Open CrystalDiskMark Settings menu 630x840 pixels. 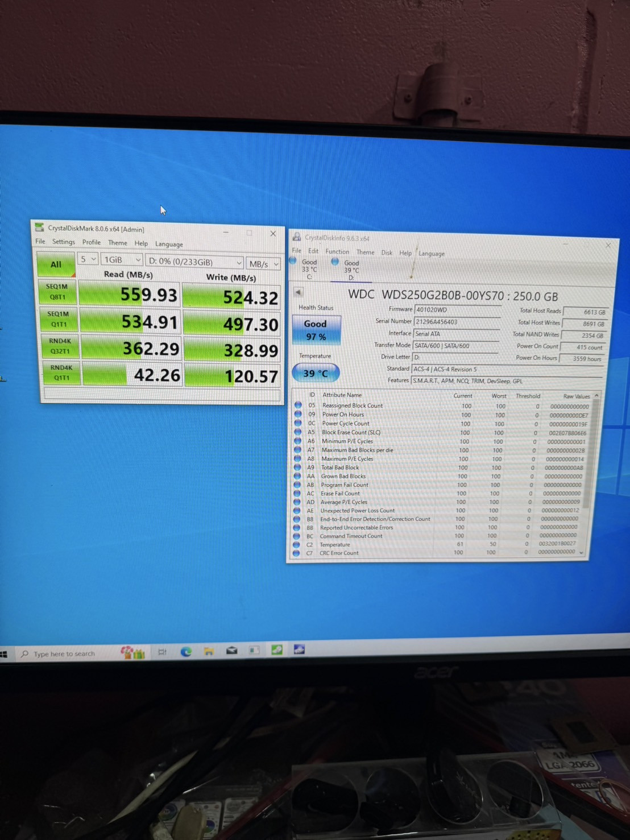click(64, 242)
